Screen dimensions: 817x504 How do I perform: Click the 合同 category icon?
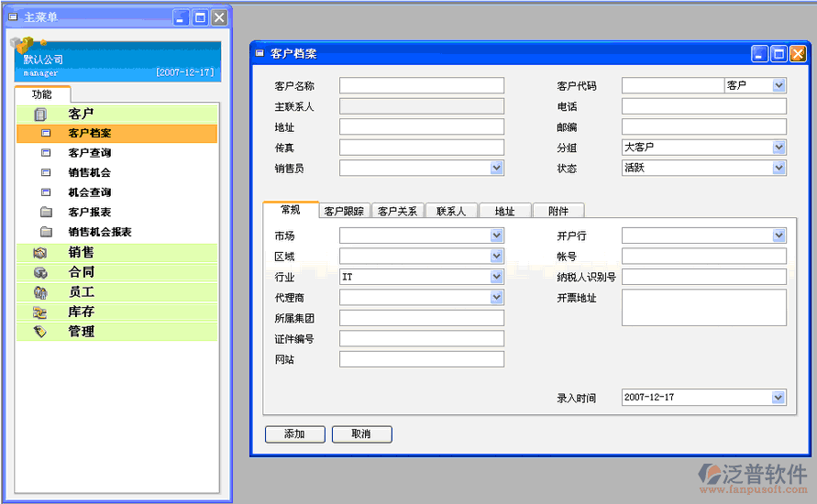click(40, 273)
